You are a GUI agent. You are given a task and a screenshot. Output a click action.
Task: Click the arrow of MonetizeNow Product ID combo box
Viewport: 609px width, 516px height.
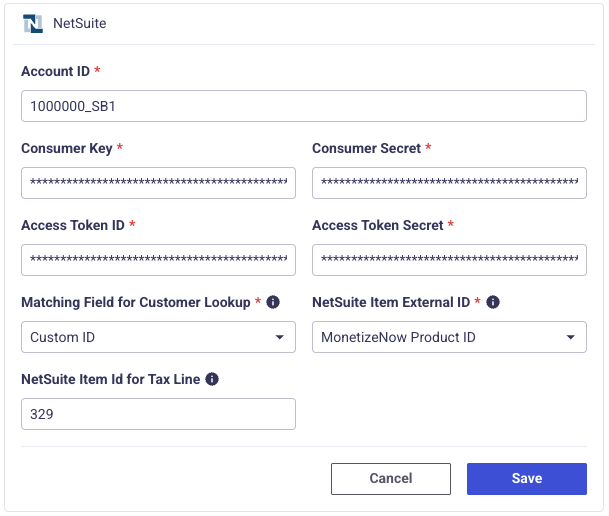[571, 337]
